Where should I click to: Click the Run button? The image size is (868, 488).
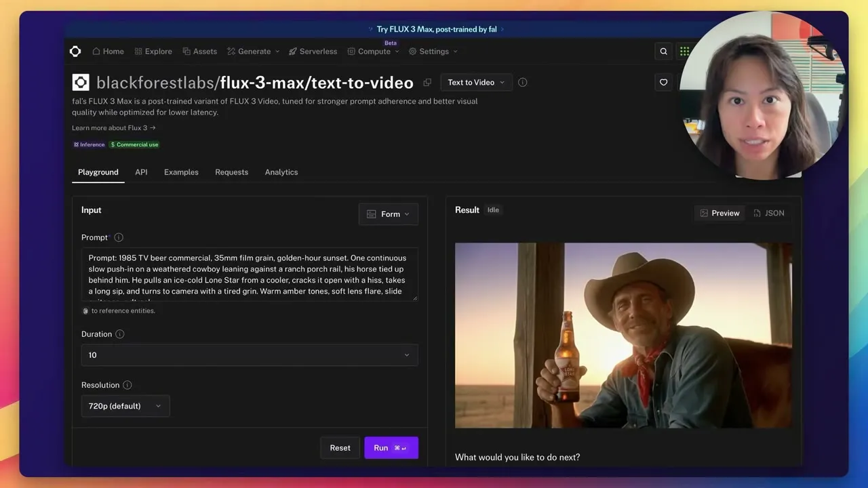[391, 448]
